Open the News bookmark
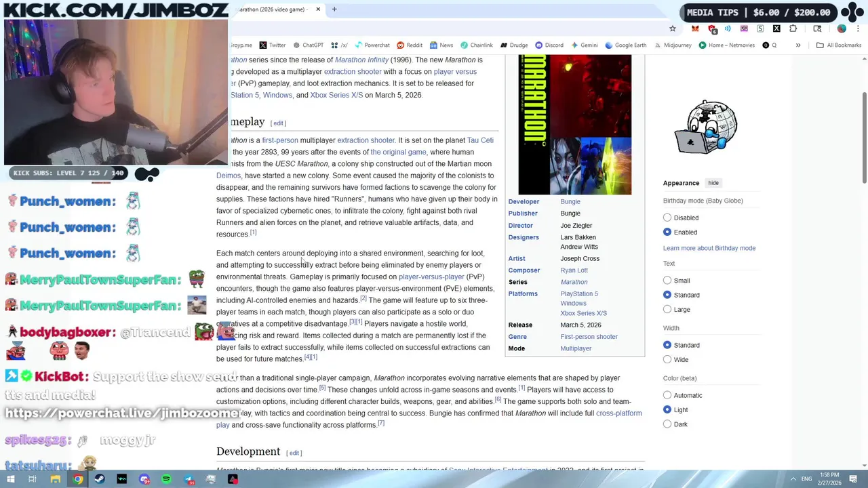 [x=441, y=45]
